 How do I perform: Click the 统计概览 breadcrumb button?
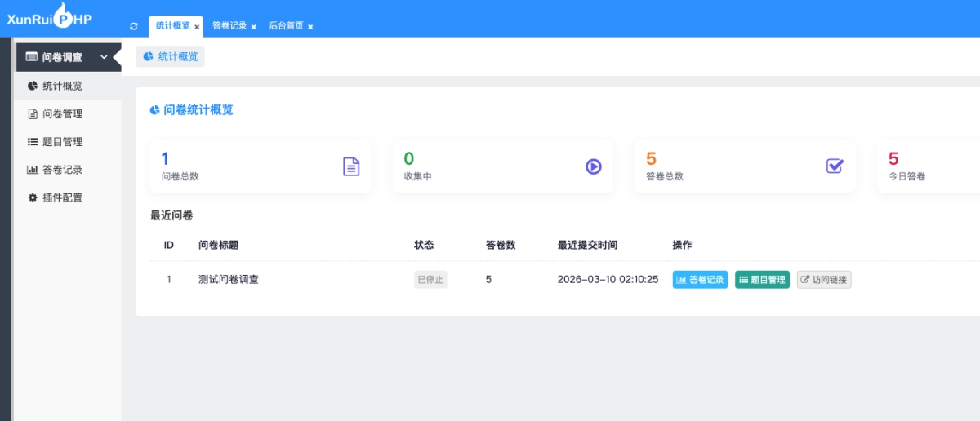(170, 57)
